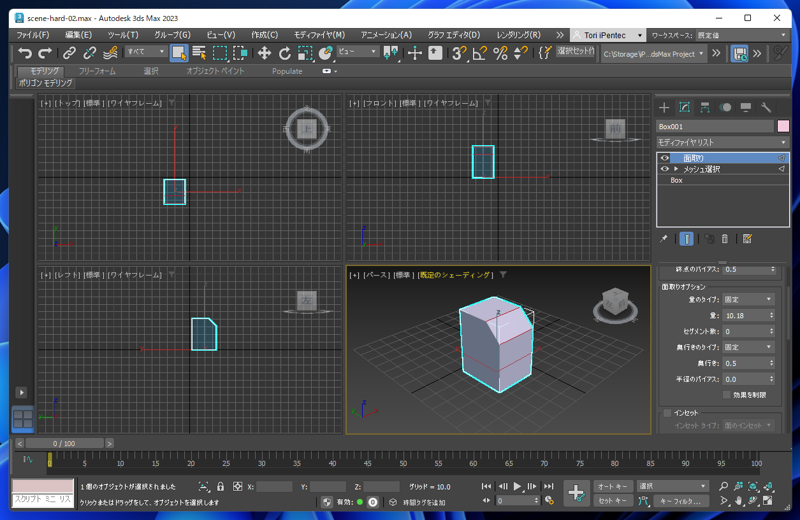Toggle Spinner Snap button
This screenshot has width=800, height=520.
(x=520, y=53)
